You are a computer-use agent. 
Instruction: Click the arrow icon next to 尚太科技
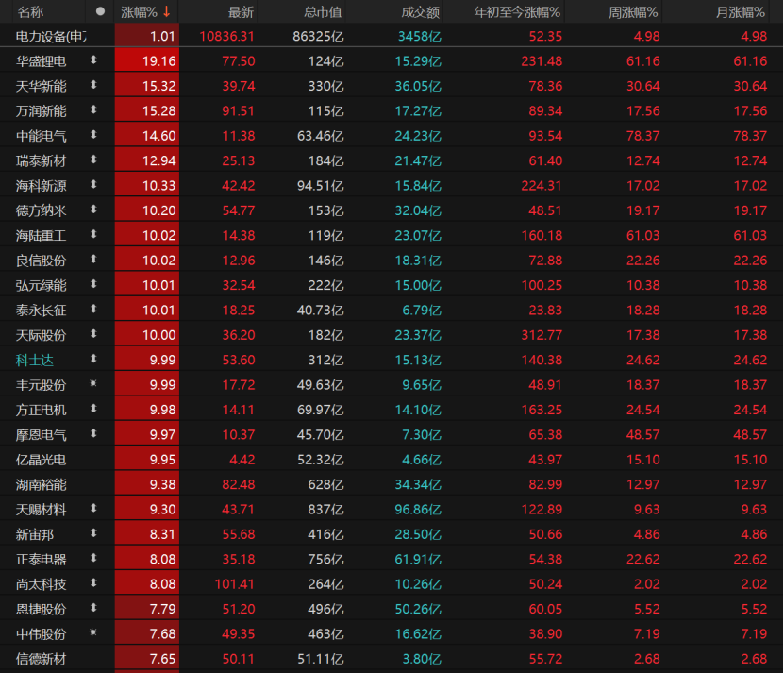coord(93,582)
